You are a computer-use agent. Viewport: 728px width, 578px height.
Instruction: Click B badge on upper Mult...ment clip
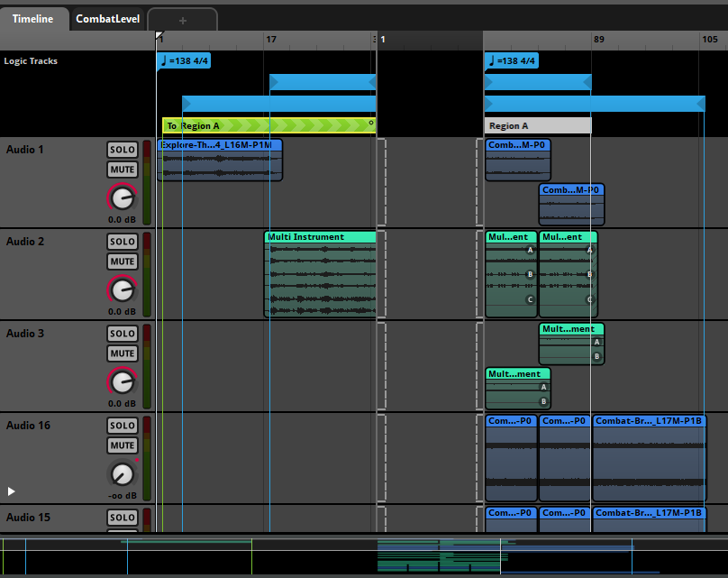tap(597, 356)
